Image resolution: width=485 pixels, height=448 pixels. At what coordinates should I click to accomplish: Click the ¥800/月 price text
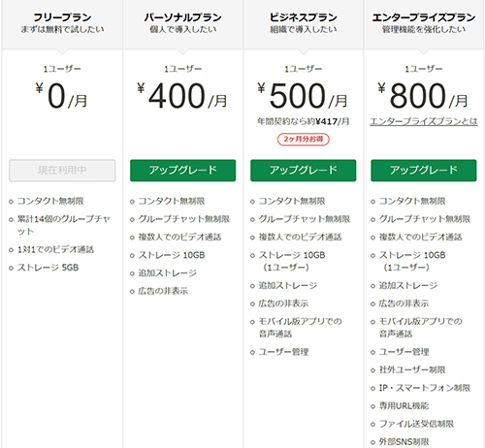click(x=423, y=95)
